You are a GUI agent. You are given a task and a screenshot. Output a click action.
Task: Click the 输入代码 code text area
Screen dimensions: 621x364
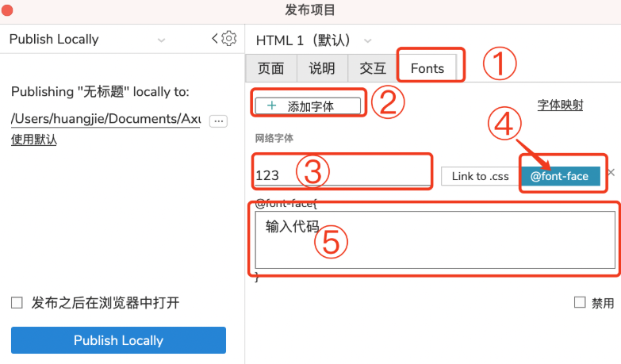[x=435, y=240]
